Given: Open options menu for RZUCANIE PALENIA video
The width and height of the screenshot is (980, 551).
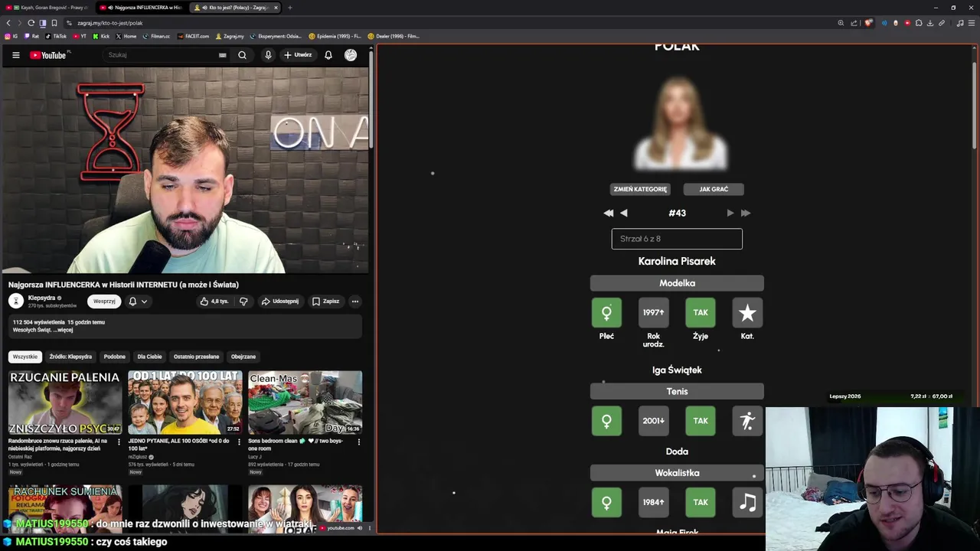Looking at the screenshot, I should [119, 442].
